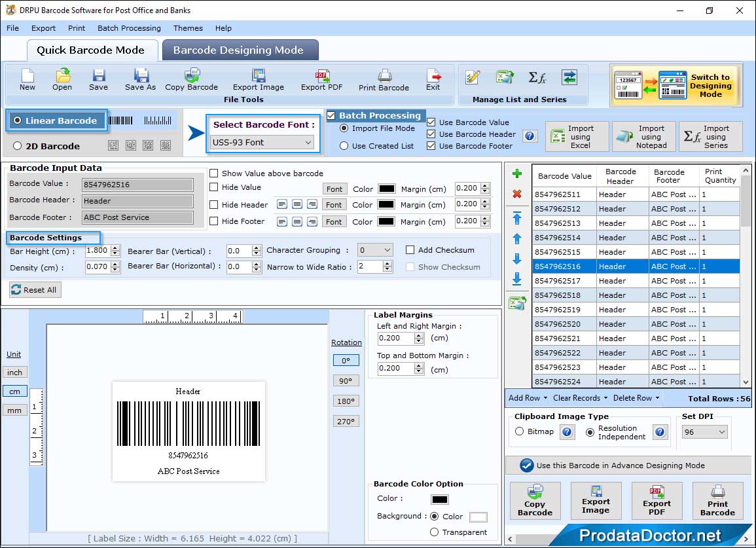Click Density stepper arrows
Image resolution: width=756 pixels, height=548 pixels.
115,267
